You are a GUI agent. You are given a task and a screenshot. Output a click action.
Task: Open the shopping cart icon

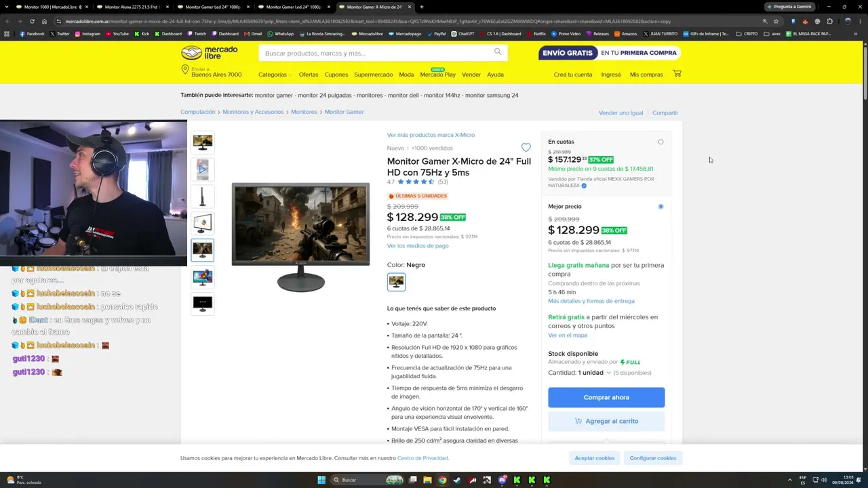point(677,73)
